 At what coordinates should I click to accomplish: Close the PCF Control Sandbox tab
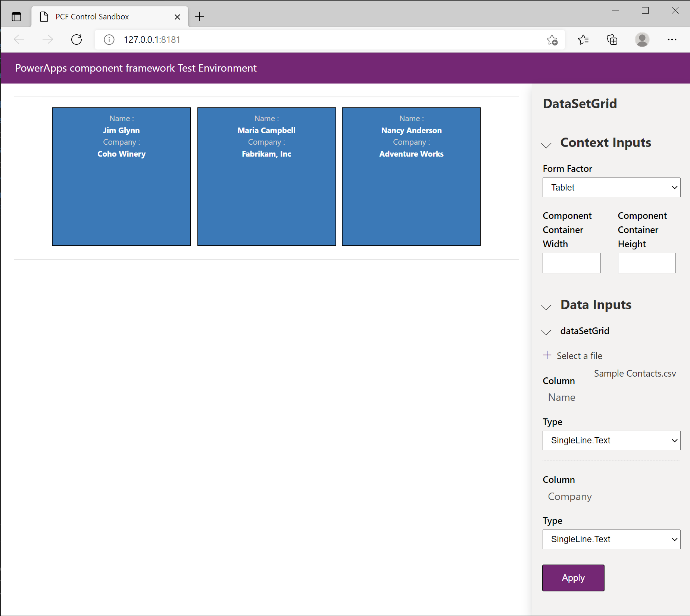coord(177,17)
